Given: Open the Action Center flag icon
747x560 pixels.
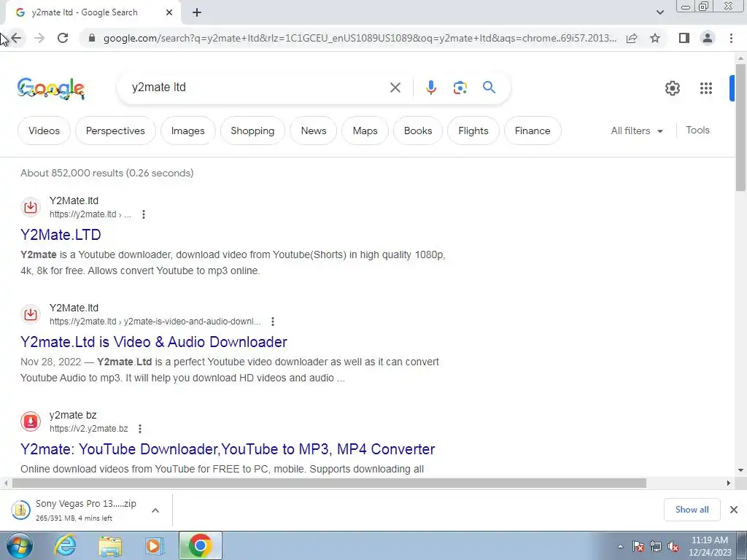Looking at the screenshot, I should tap(638, 547).
